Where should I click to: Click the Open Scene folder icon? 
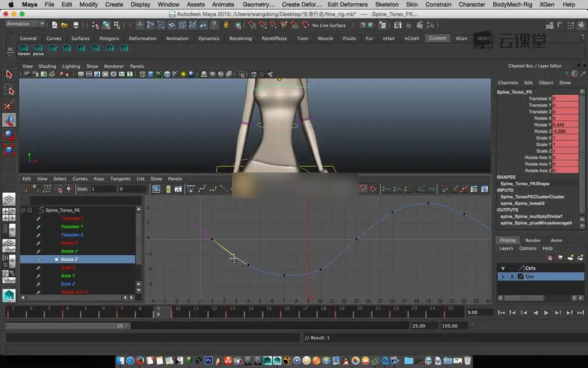coord(65,25)
